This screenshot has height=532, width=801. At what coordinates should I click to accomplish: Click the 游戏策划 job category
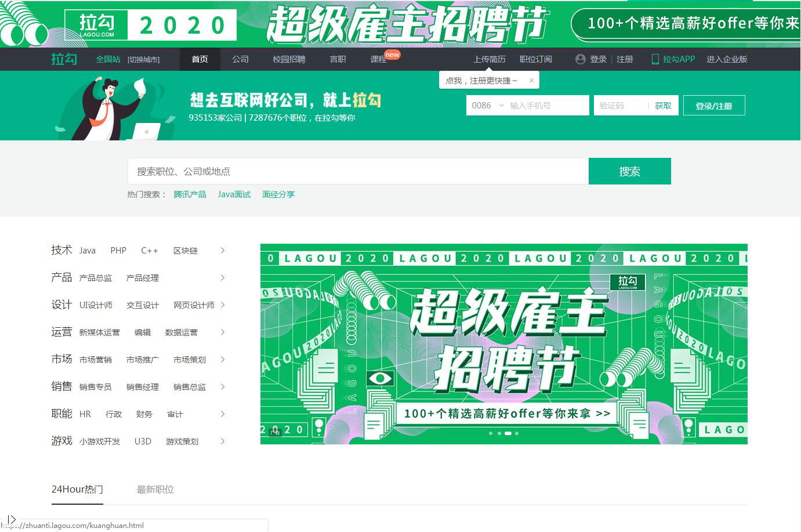tap(182, 441)
